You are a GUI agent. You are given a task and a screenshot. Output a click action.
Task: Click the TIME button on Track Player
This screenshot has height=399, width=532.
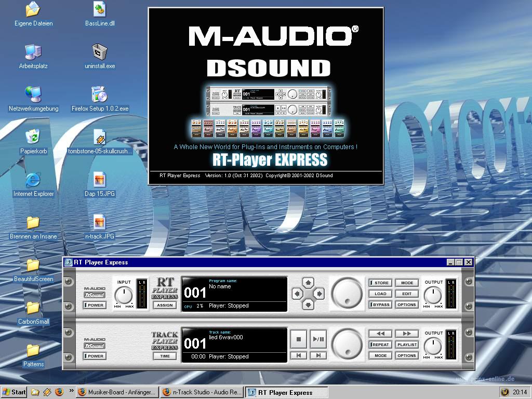click(x=165, y=356)
